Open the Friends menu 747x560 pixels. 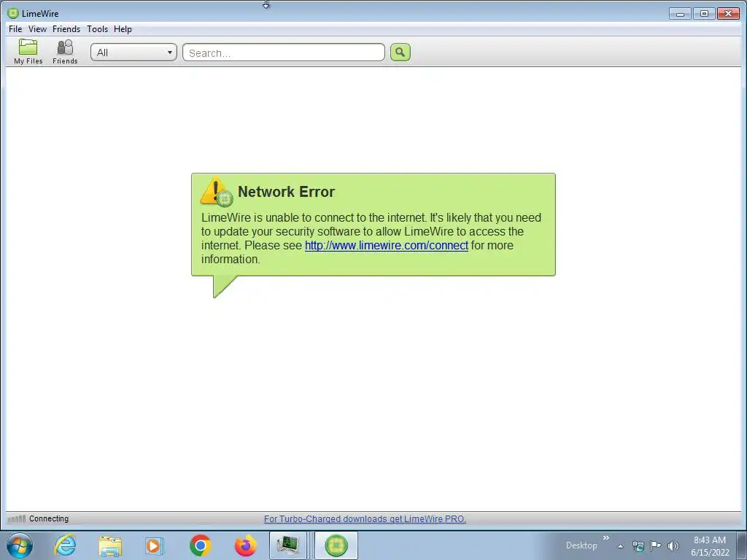pyautogui.click(x=66, y=29)
